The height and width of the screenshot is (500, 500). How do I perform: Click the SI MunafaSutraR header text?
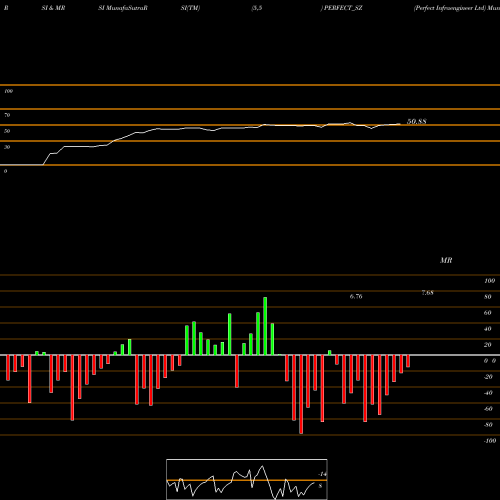pos(123,8)
